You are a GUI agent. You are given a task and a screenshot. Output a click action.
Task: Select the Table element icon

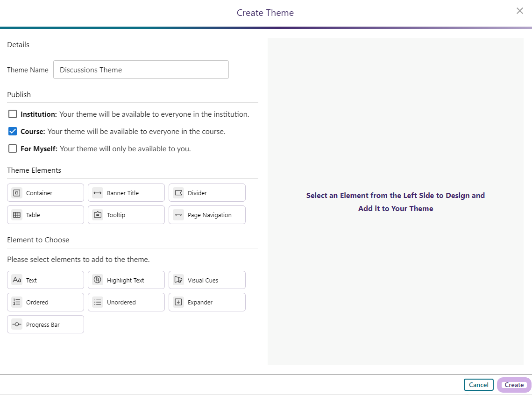pyautogui.click(x=17, y=215)
